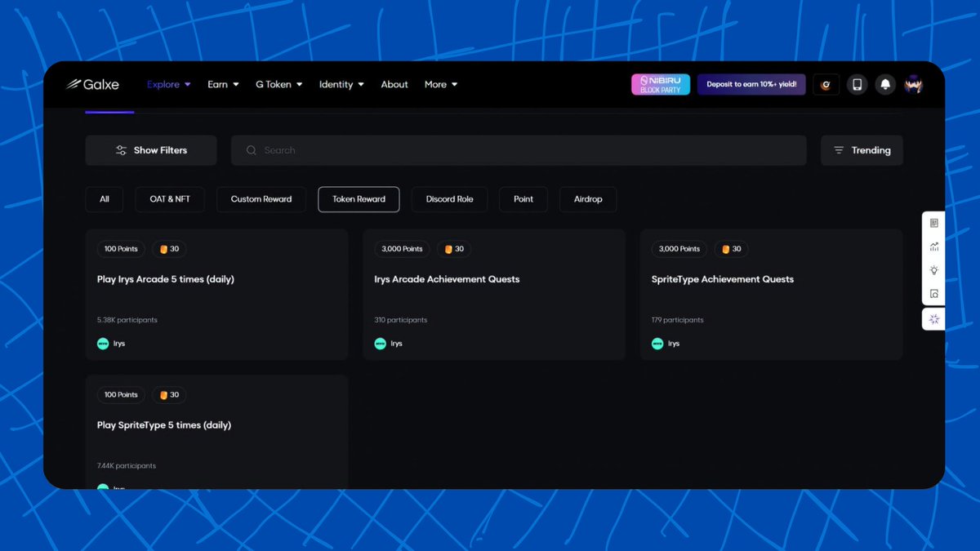Open the side panel document icon
This screenshot has height=551, width=980.
click(934, 223)
